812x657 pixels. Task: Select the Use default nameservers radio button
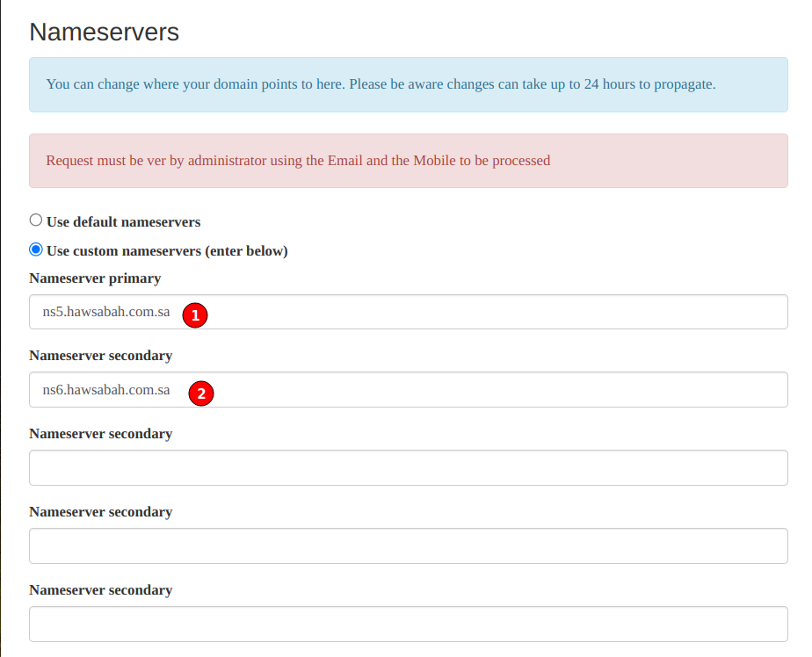pyautogui.click(x=36, y=220)
